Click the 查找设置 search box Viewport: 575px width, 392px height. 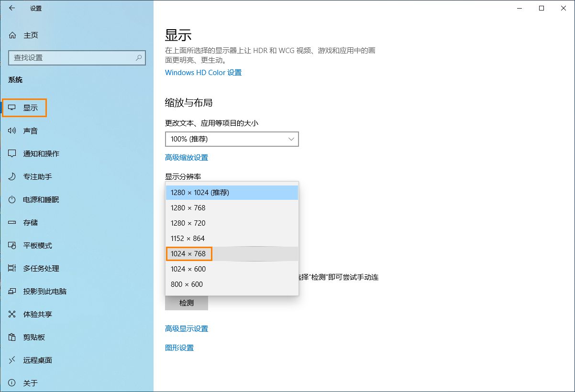pyautogui.click(x=77, y=57)
